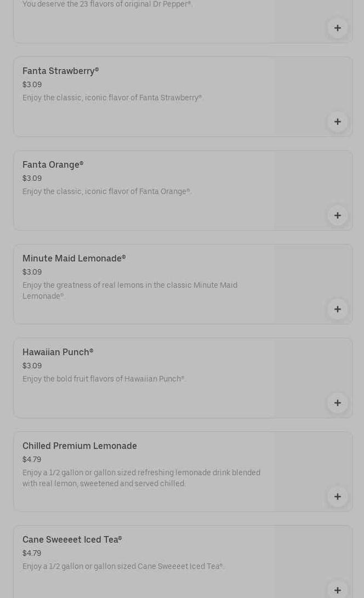Viewport: 364px width, 598px height.
Task: View Chilled Premium Lemonade title
Action: [x=79, y=446]
